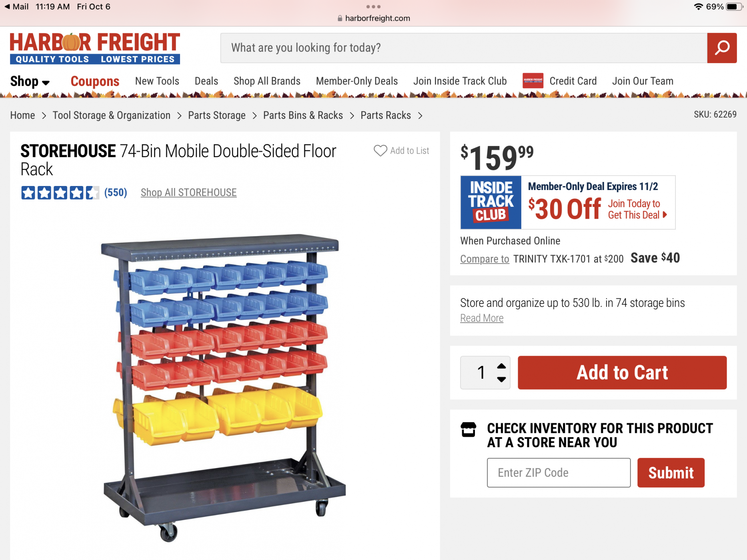Click the Credit Card icon in navigation
747x560 pixels.
click(x=533, y=81)
